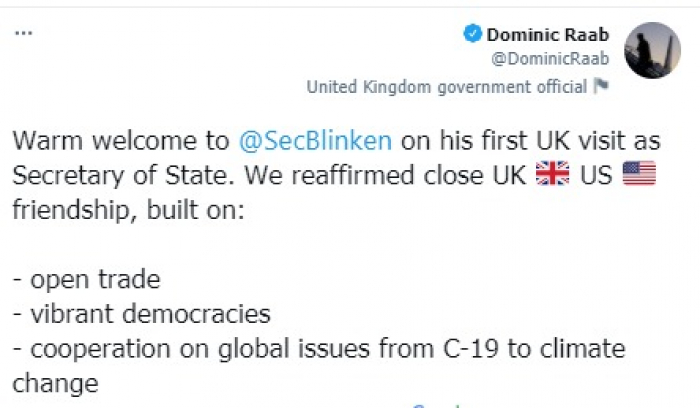This screenshot has width=700, height=408.
Task: Click the blue verified badge
Action: coord(472,34)
